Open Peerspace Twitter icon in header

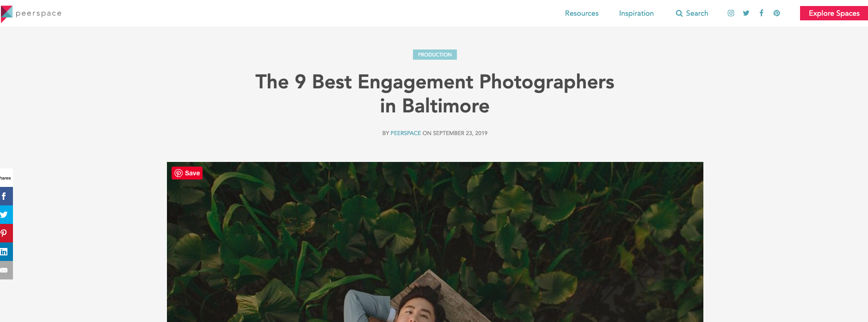tap(746, 13)
